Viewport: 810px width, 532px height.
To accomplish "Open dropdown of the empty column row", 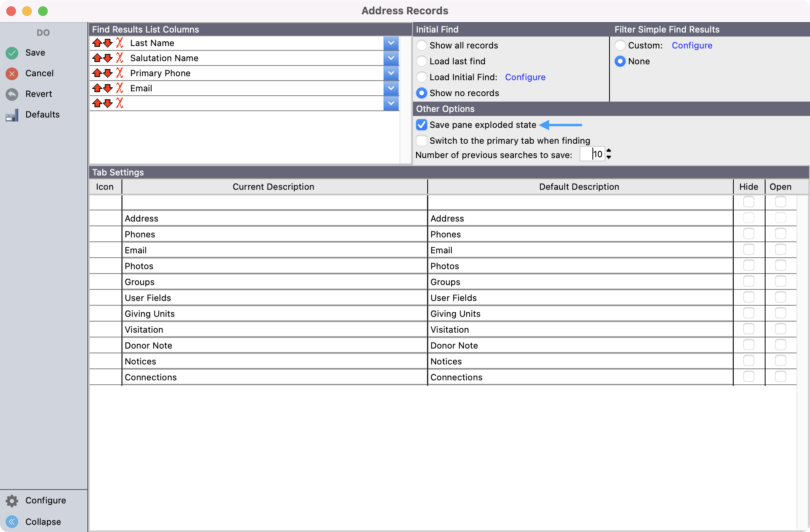I will pos(391,103).
